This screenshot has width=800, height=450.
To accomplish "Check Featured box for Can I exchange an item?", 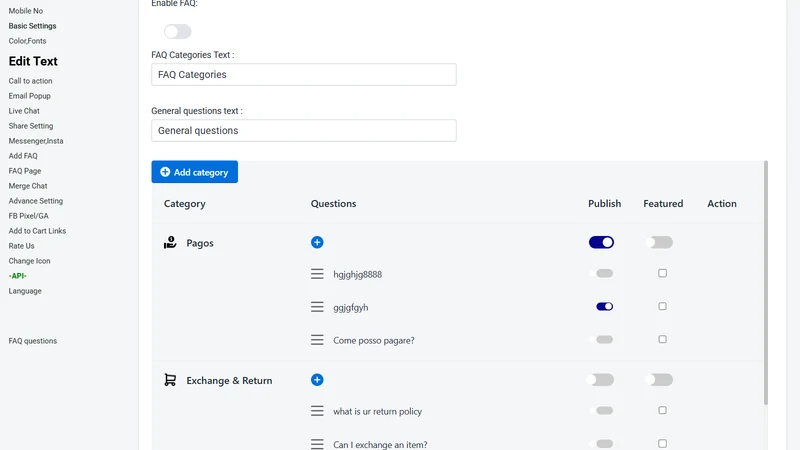I will pos(662,444).
